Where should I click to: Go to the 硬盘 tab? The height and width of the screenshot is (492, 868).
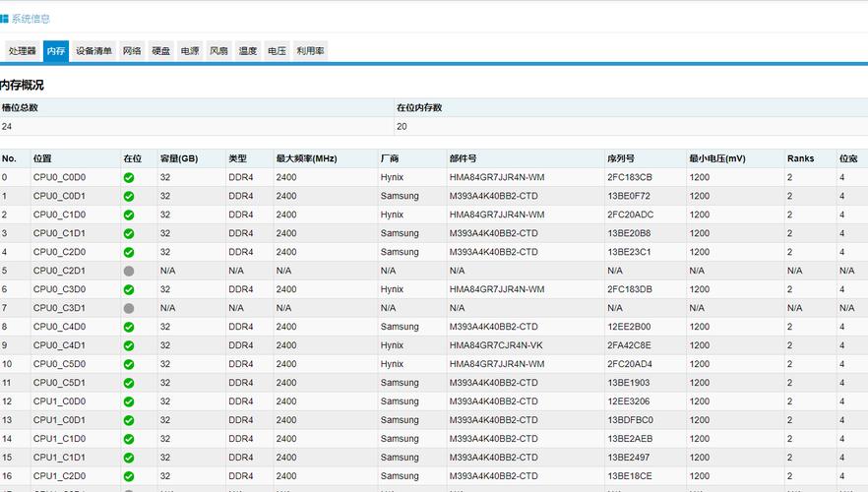(161, 51)
